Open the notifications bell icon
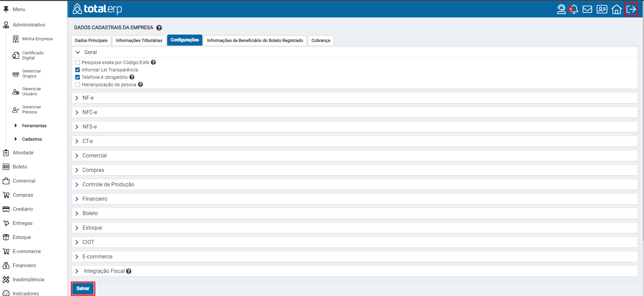The width and height of the screenshot is (644, 296). (574, 9)
